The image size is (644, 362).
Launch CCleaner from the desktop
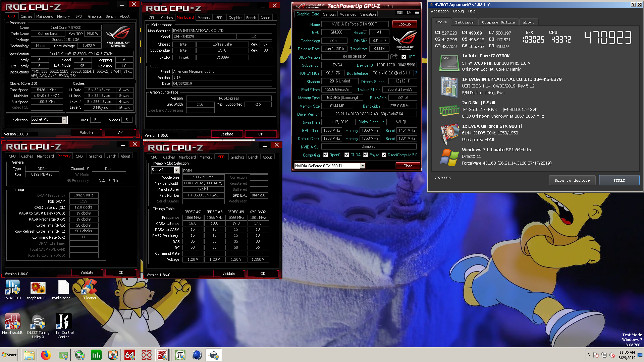[x=89, y=290]
